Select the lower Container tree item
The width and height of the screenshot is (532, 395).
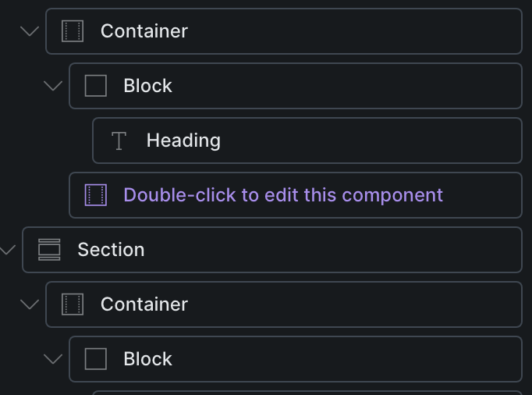pyautogui.click(x=284, y=304)
